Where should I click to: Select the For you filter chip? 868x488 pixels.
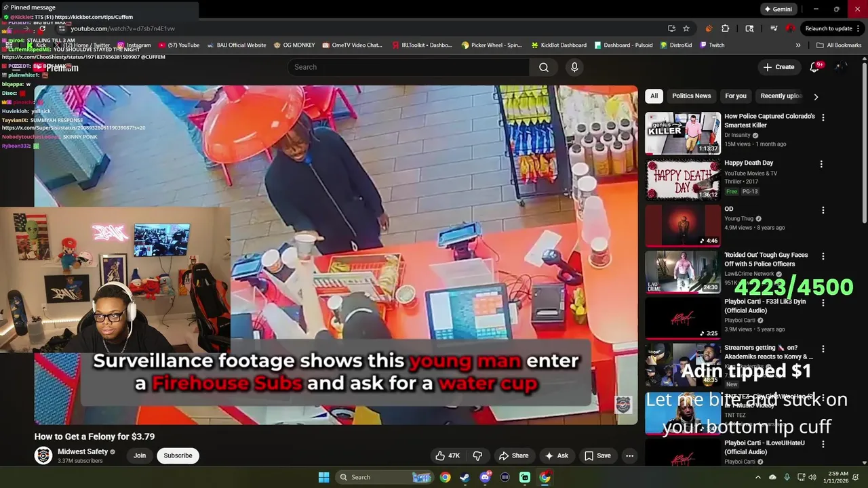point(735,96)
